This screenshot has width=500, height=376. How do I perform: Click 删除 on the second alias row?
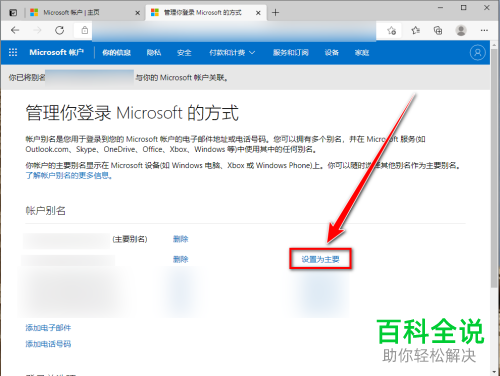coord(181,259)
